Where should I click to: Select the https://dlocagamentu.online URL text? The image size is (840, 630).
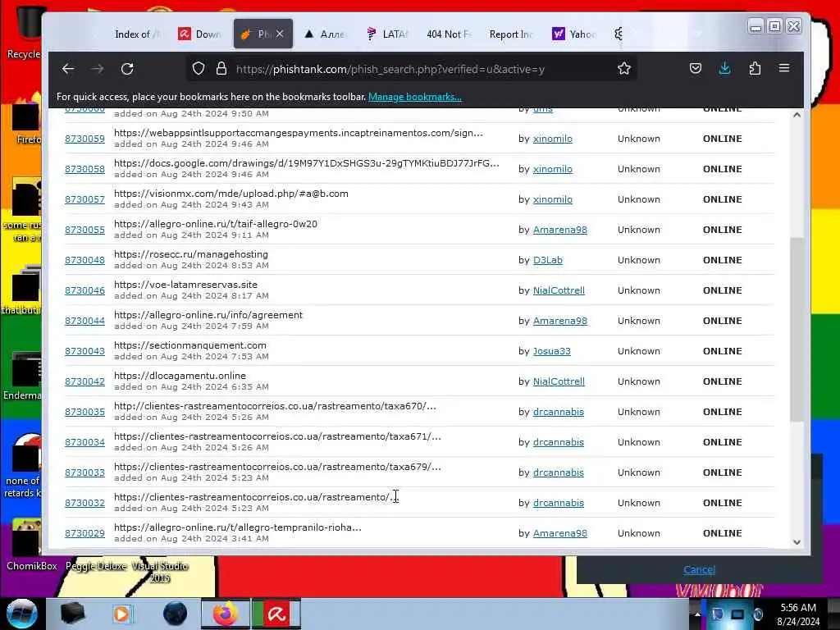coord(180,376)
